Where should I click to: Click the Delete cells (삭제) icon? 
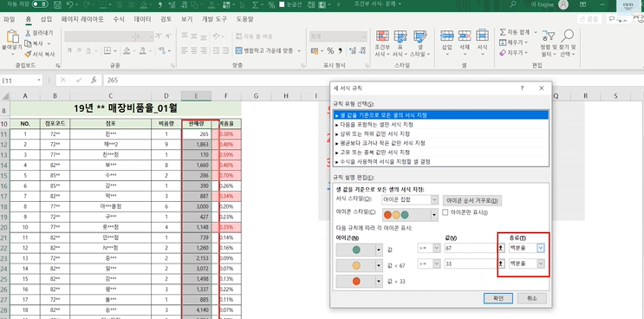(465, 36)
